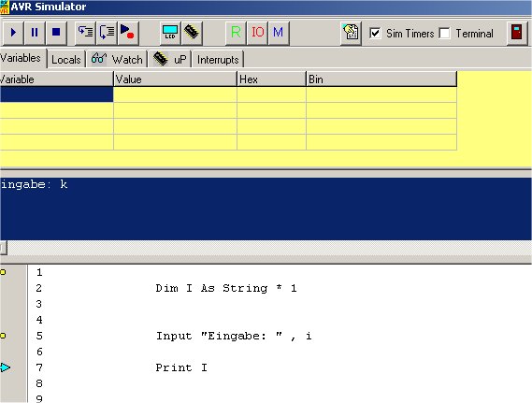Click the first row Hex cell

[x=271, y=94]
